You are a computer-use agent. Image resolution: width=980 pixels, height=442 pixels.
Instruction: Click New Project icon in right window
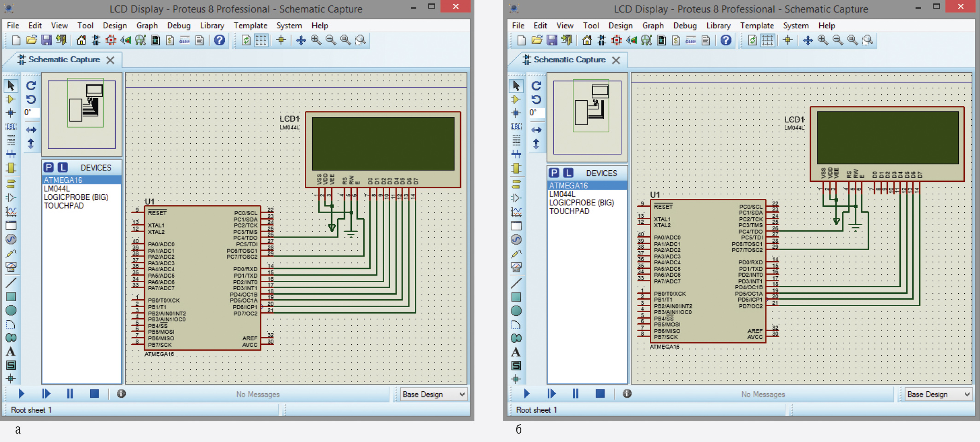coord(522,41)
